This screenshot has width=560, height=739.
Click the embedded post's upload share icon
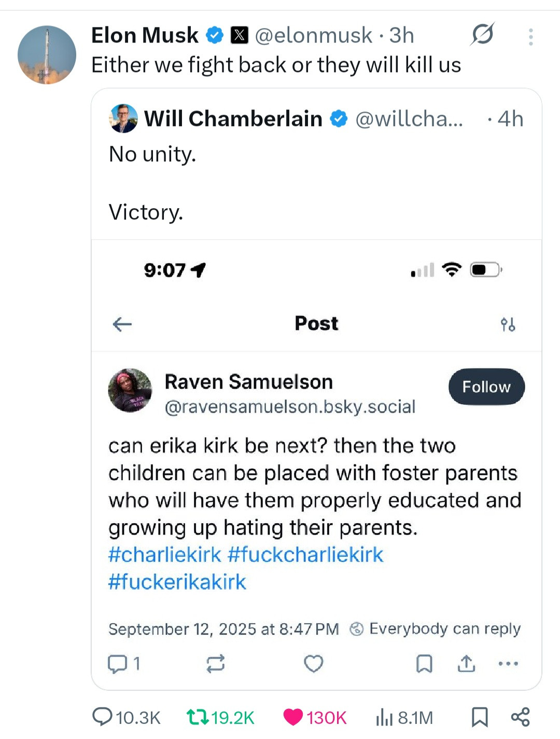pyautogui.click(x=467, y=663)
